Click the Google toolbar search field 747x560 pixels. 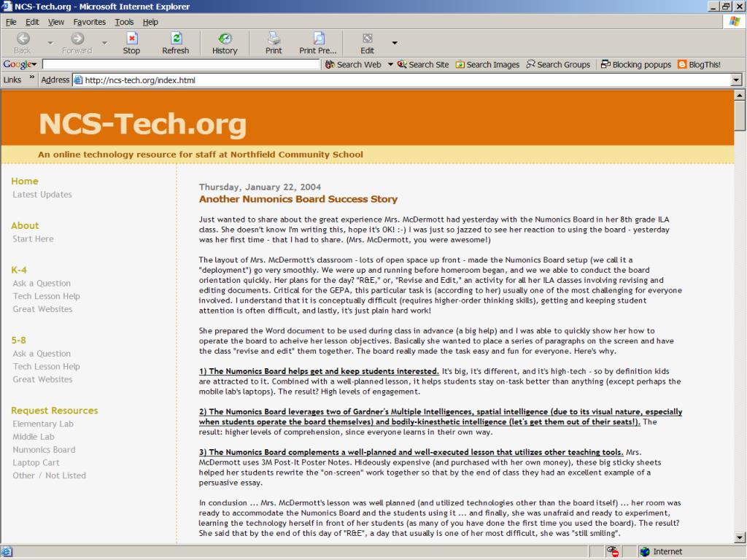coord(181,64)
